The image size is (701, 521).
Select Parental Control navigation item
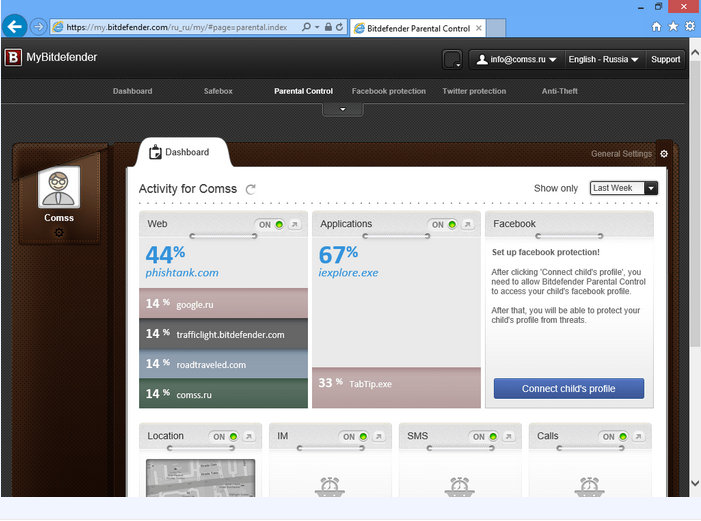point(304,91)
